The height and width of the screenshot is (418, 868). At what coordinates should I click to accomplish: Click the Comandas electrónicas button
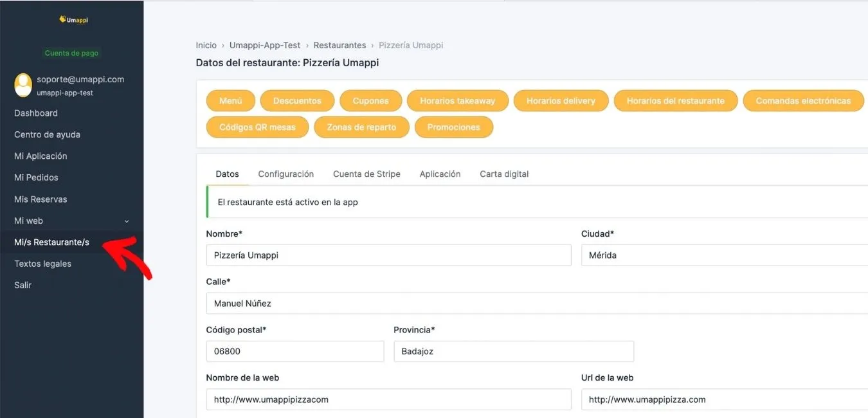[x=803, y=101]
